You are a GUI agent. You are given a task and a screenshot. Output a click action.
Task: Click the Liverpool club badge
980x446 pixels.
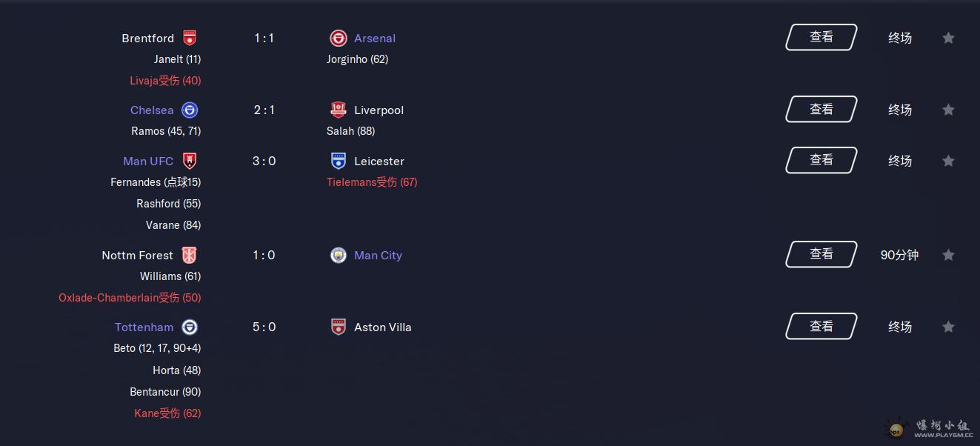tap(339, 110)
